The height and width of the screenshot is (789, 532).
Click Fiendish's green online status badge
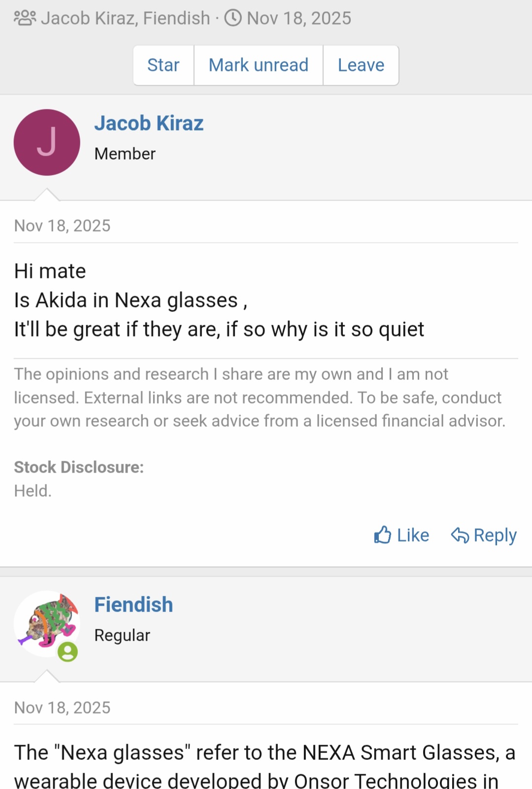pos(68,652)
